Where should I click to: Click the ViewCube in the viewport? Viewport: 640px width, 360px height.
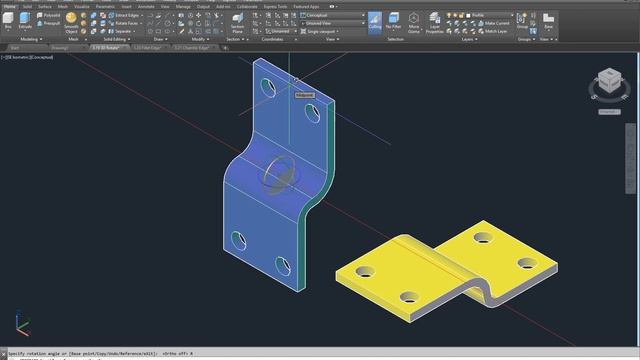tap(609, 80)
